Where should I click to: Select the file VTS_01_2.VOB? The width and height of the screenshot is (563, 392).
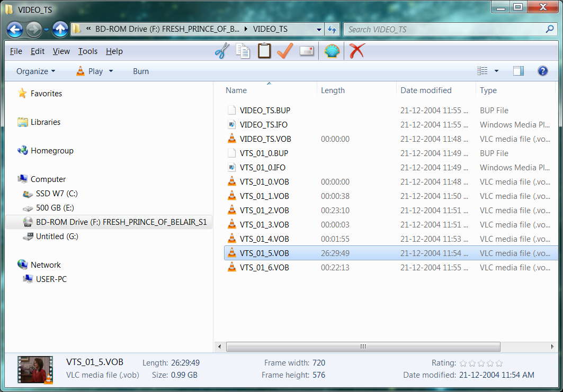click(x=264, y=211)
